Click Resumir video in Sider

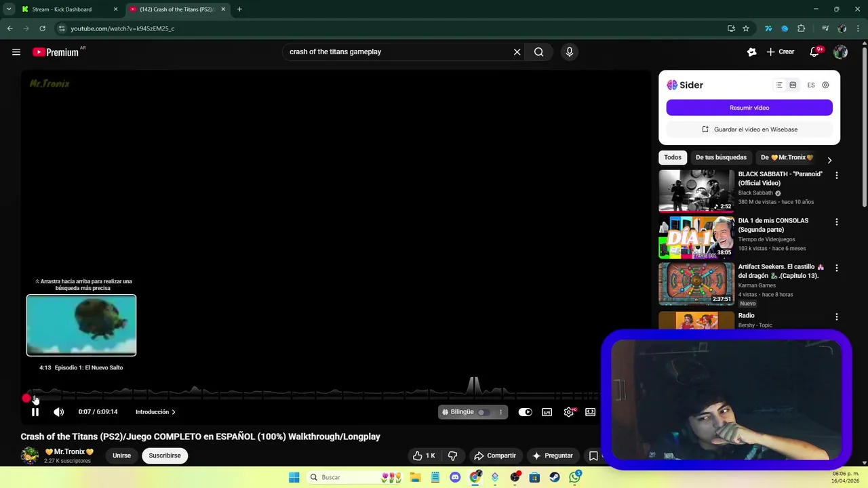click(749, 108)
